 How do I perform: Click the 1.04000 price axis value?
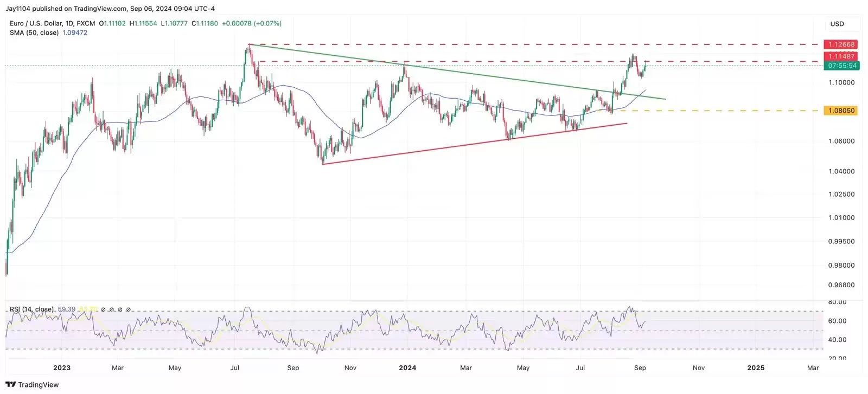click(x=841, y=171)
